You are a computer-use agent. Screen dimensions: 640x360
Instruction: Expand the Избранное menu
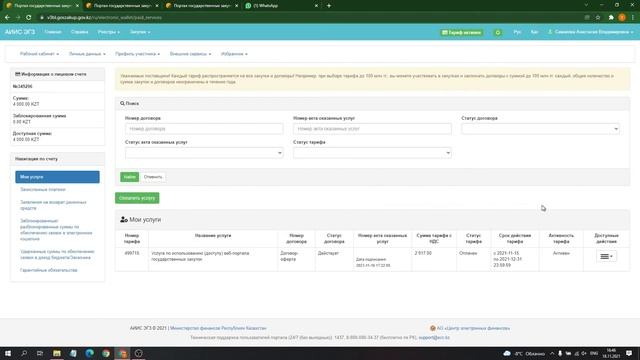[x=234, y=54]
